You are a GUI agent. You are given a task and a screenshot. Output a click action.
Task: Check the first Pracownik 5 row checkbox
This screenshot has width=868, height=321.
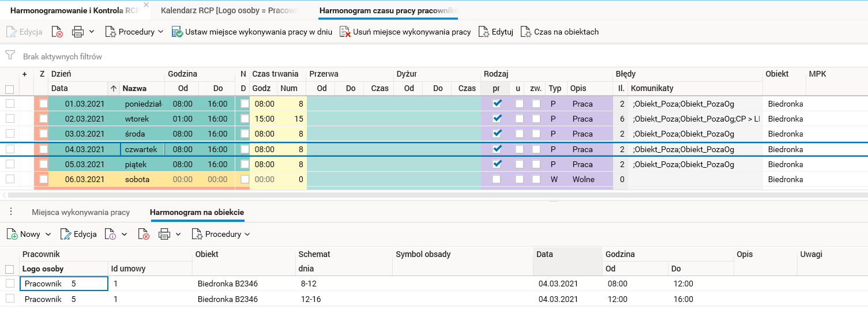point(10,284)
